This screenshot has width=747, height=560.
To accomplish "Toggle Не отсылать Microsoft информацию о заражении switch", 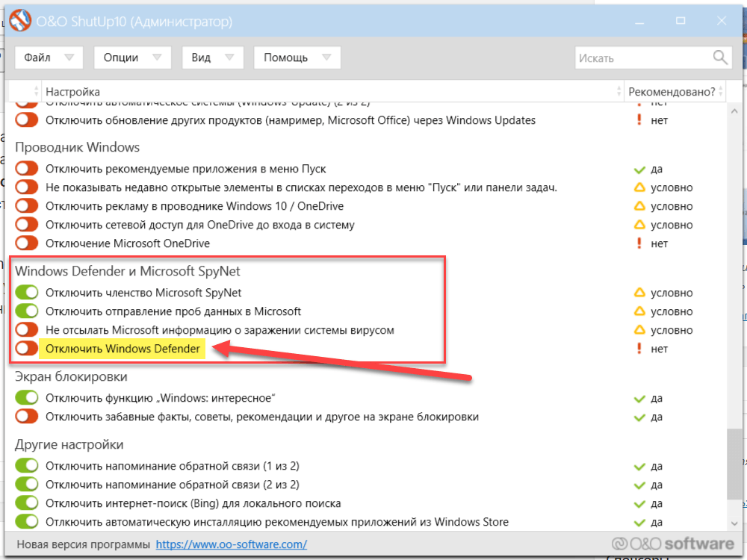I will (x=26, y=329).
